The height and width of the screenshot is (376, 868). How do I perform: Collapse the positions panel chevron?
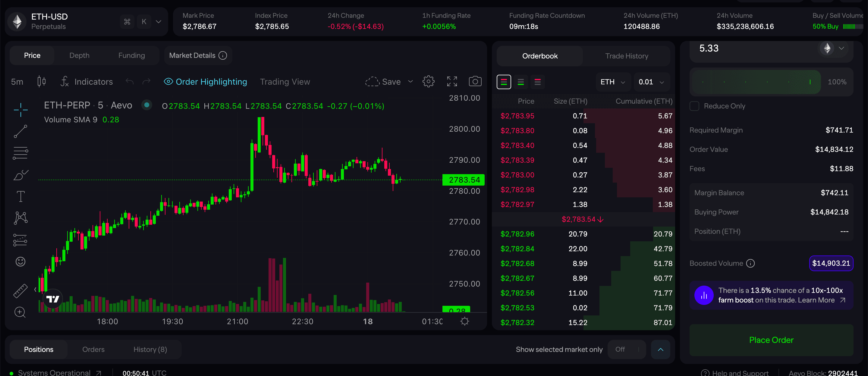click(x=660, y=349)
